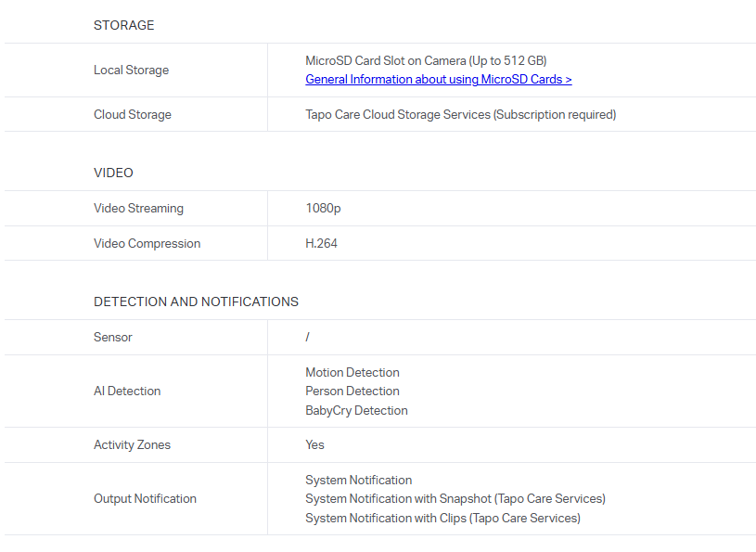Screen dimensions: 756x552
Task: Select the Video Streaming row label
Action: coord(138,209)
